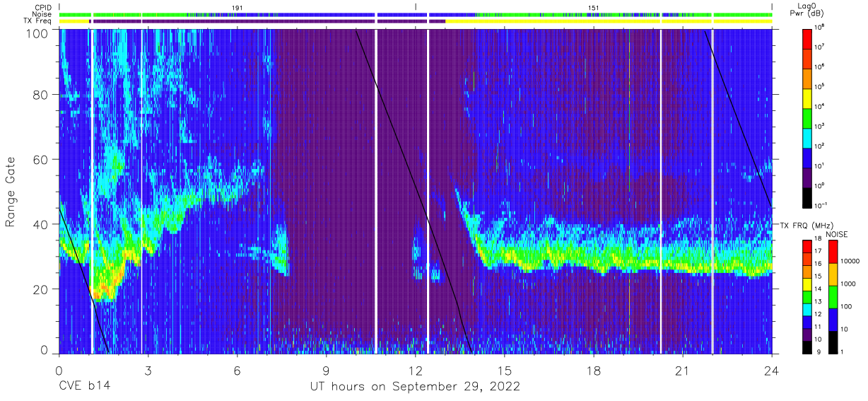Pick purple 10-11 MHz TX frequency swatch
The width and height of the screenshot is (868, 401).
coord(807,334)
